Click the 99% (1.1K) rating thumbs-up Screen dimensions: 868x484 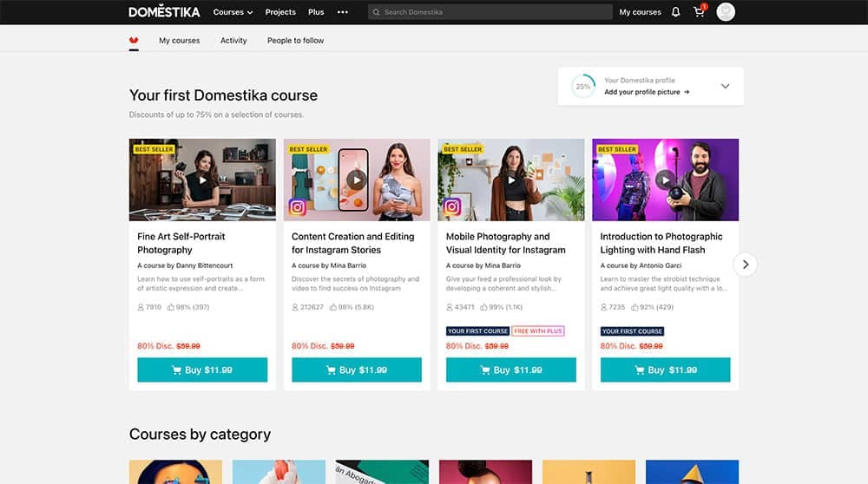point(483,307)
